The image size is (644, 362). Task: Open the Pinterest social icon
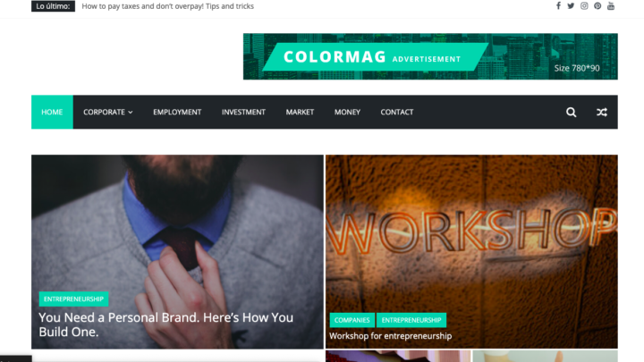tap(597, 5)
